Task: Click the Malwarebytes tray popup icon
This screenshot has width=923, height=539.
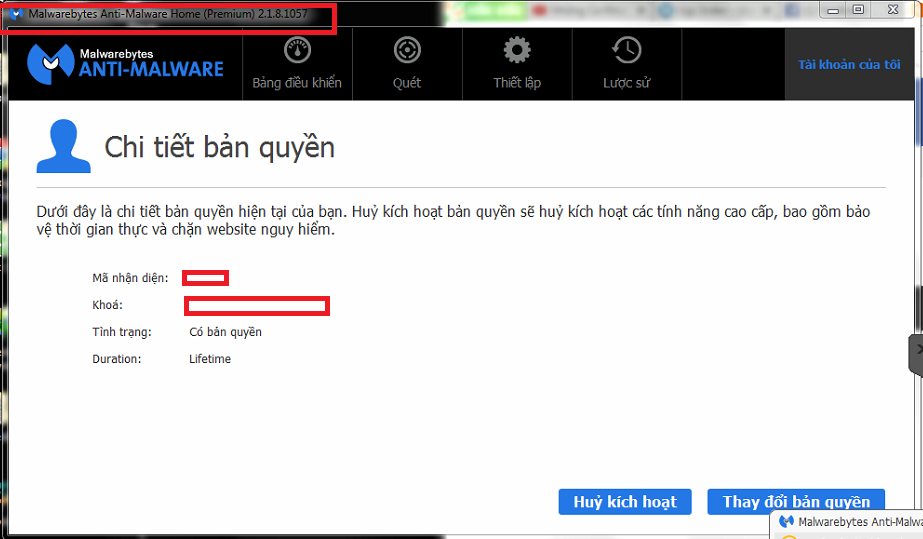Action: 786,521
